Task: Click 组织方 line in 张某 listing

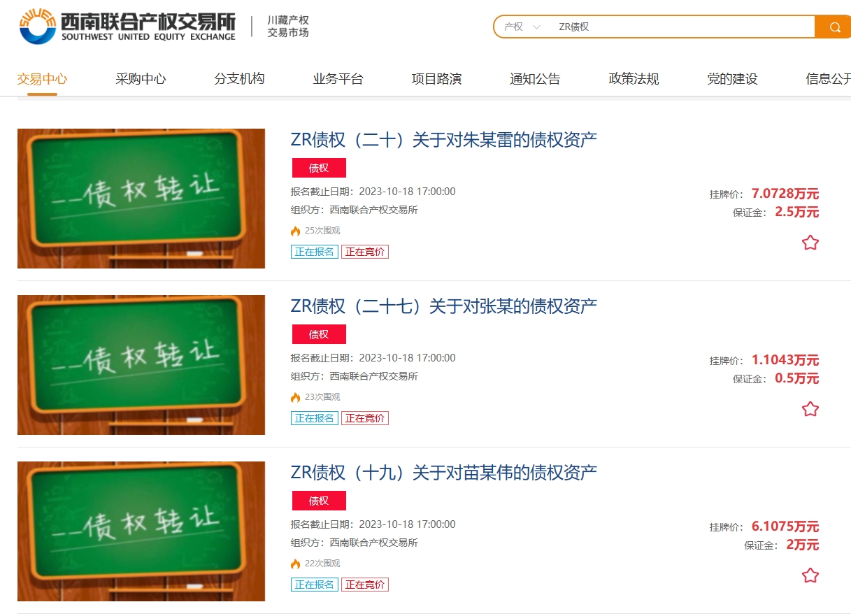Action: pyautogui.click(x=355, y=376)
